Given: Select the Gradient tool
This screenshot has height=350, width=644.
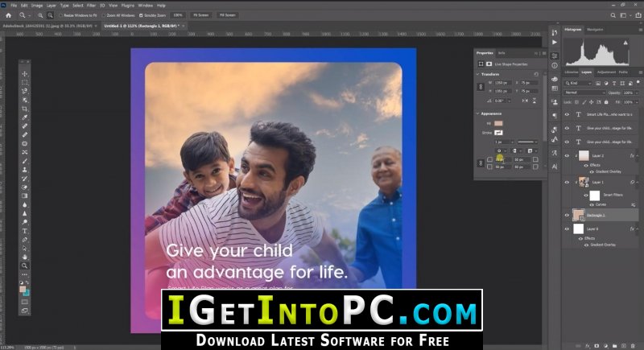Looking at the screenshot, I should pos(25,196).
